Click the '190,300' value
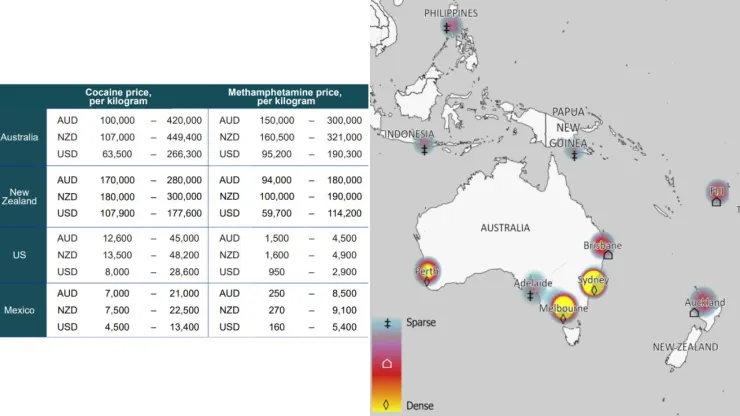Viewport: 740px width, 416px height. click(345, 154)
